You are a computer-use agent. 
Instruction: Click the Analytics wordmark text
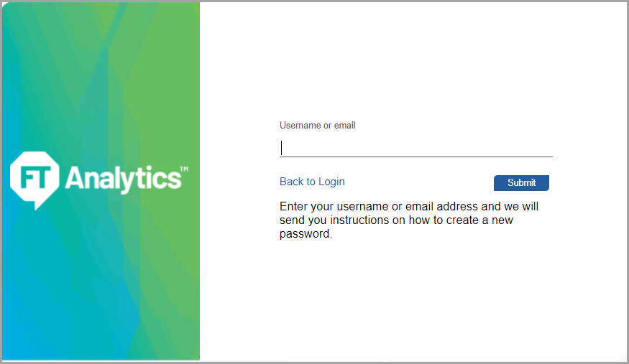[123, 179]
